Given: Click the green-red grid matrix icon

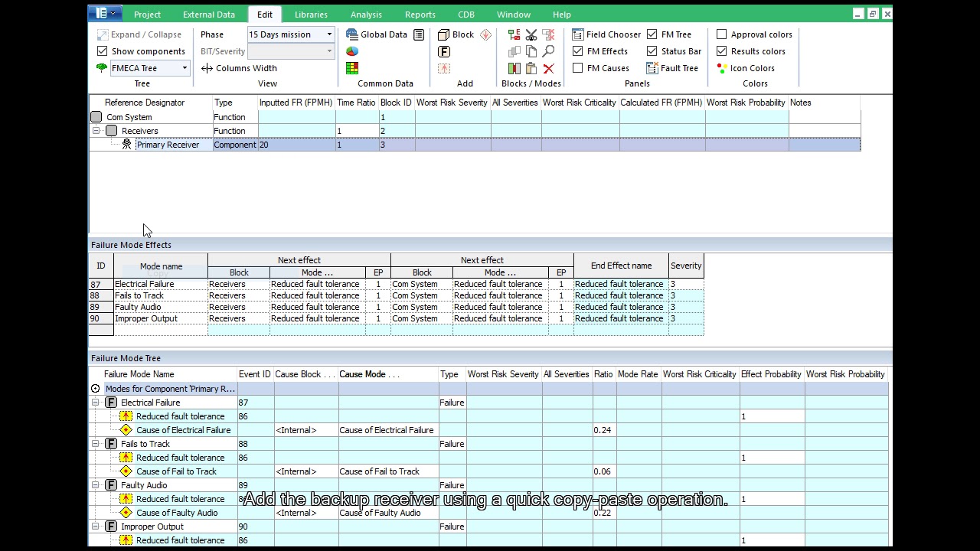Looking at the screenshot, I should pos(352,68).
